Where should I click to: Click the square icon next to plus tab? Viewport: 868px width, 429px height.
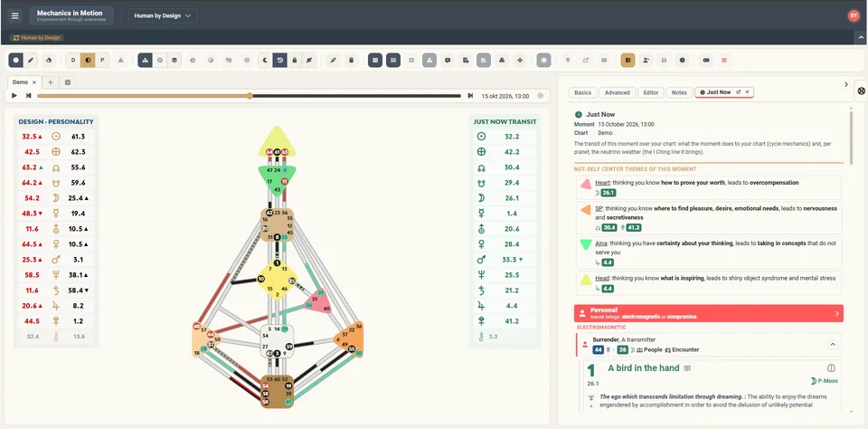(x=68, y=82)
